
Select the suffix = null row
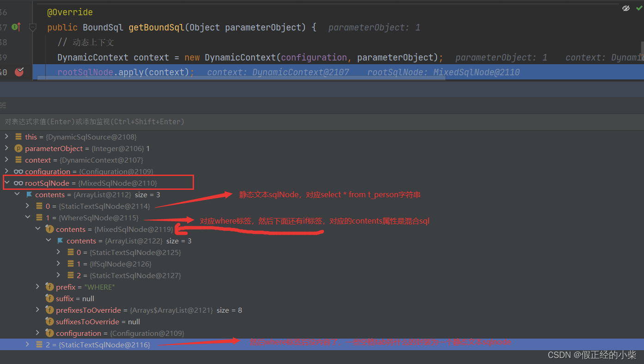322,298
